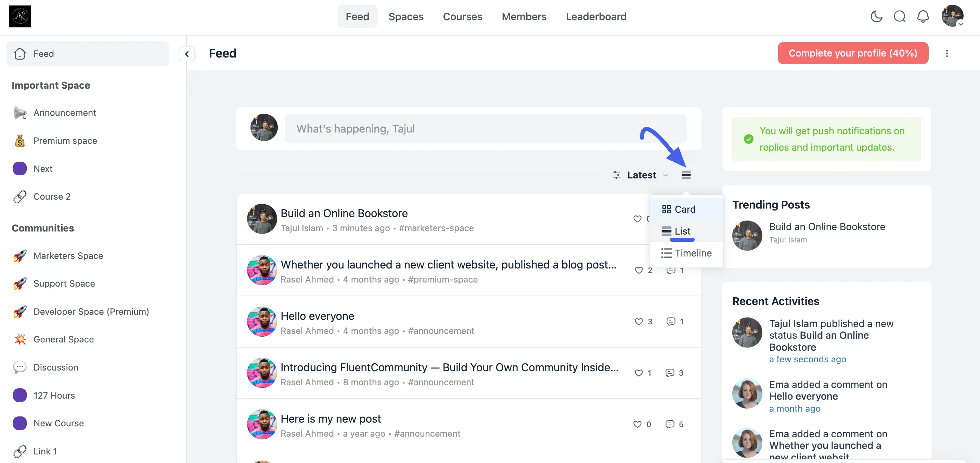Open Ema's comment activity on Hello everyone
The width and height of the screenshot is (980, 463).
[828, 390]
